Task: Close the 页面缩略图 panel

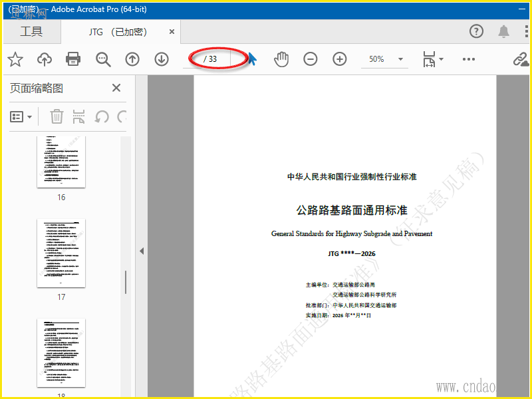Action: coord(116,88)
